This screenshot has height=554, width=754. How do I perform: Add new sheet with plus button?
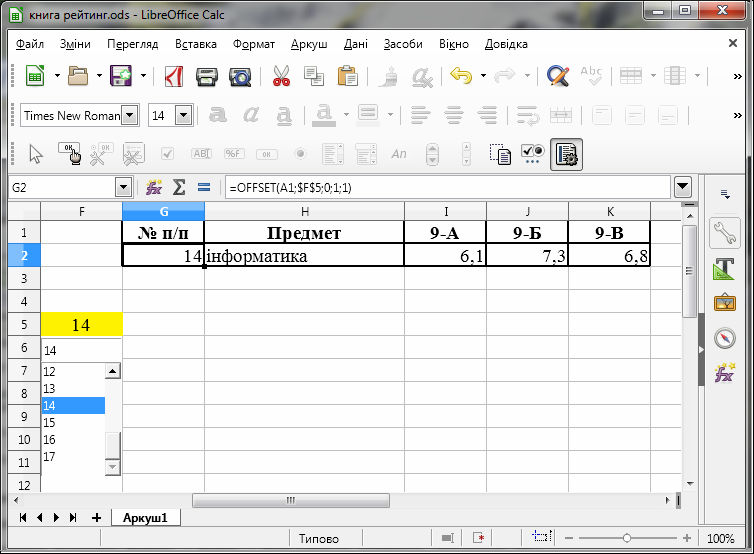click(96, 517)
